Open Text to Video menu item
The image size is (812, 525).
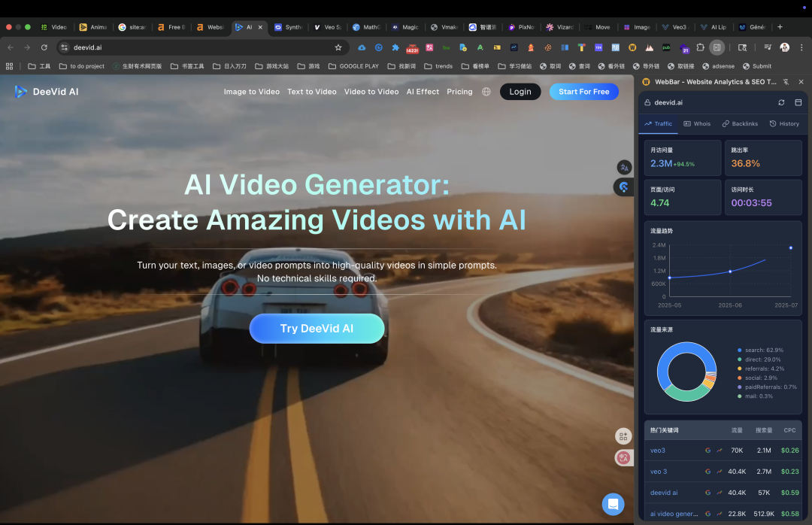(312, 92)
